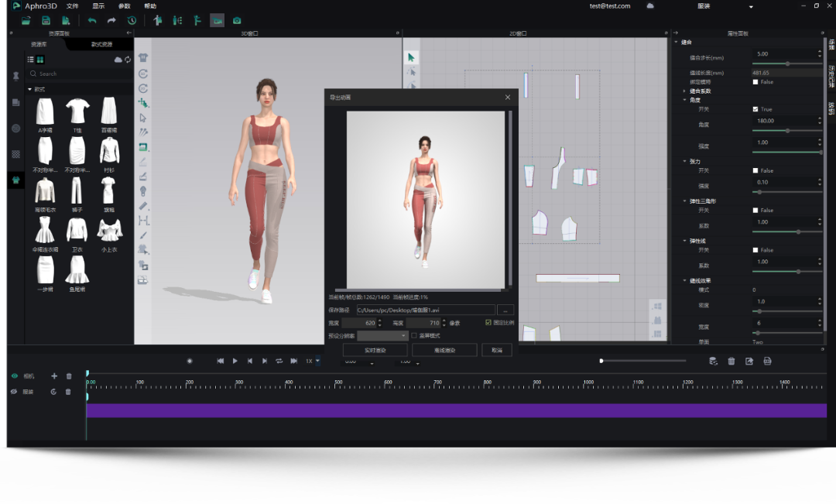Refresh the asset library list

point(128,60)
